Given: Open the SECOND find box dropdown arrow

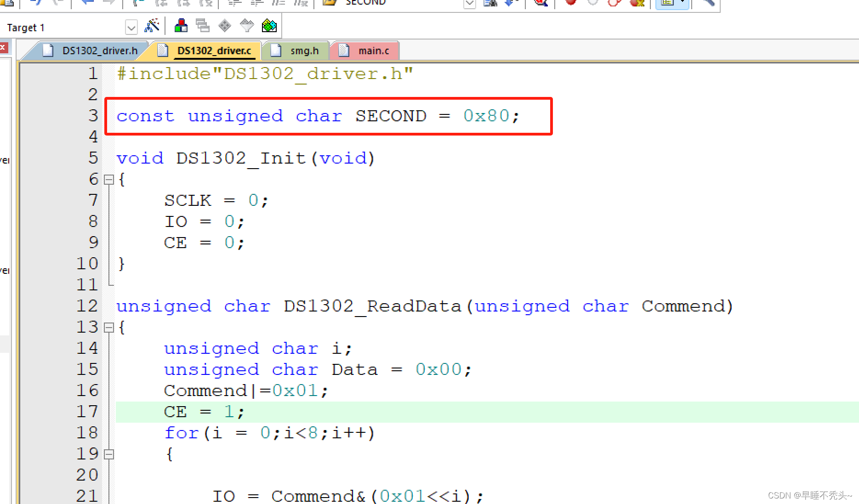Looking at the screenshot, I should tap(469, 3).
